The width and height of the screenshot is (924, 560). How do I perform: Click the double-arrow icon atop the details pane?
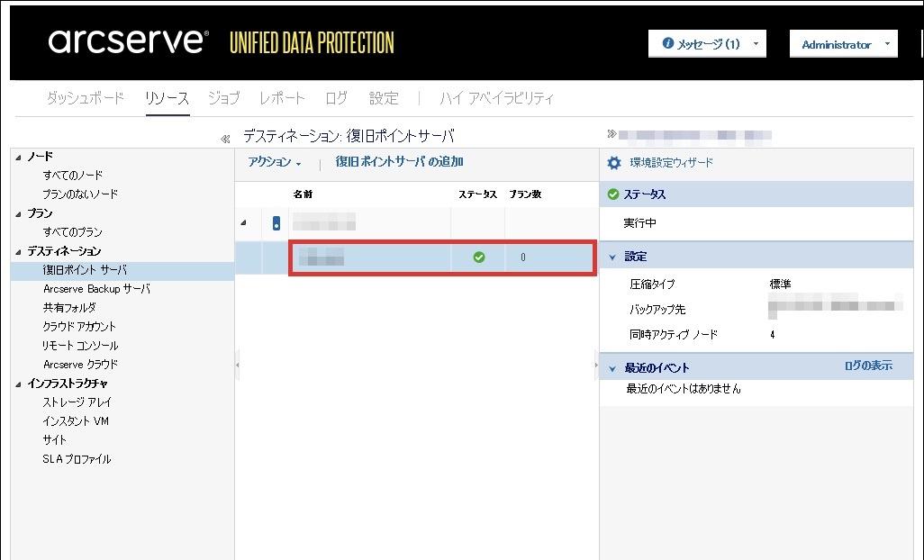(x=611, y=134)
